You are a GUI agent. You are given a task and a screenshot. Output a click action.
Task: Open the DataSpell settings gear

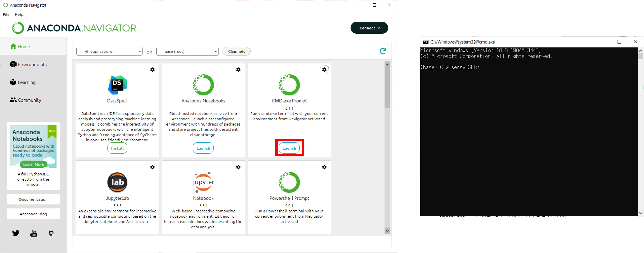pos(152,70)
